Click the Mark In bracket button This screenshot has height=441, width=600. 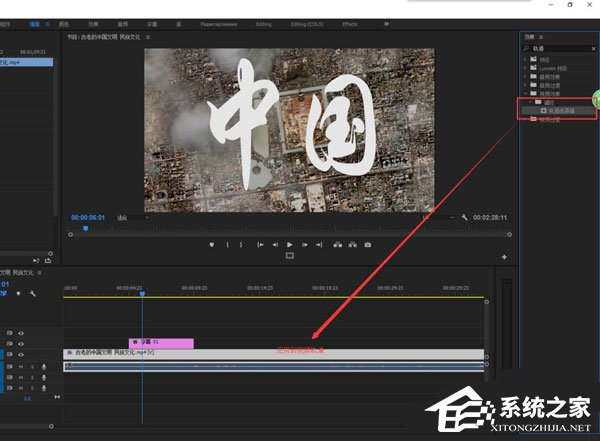[x=227, y=245]
